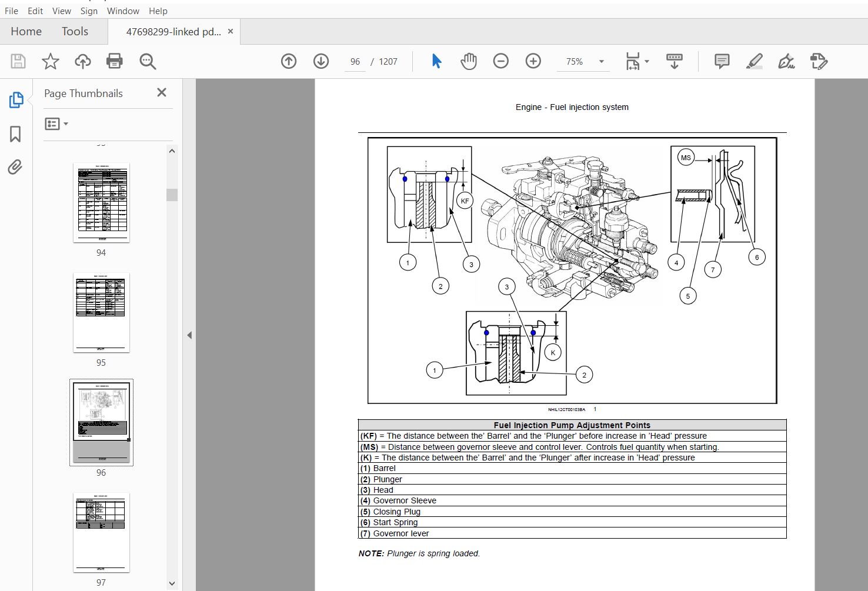Zoom in with the plus button

click(533, 61)
